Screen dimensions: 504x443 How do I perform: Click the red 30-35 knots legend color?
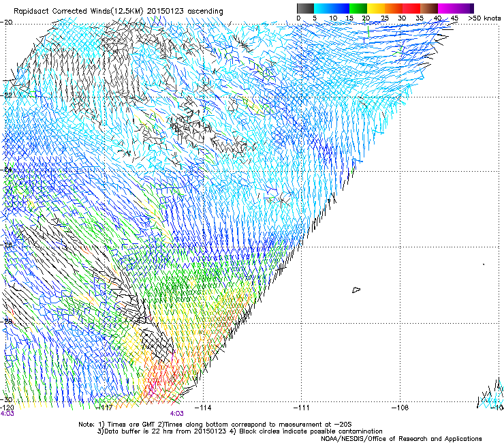[x=411, y=8]
